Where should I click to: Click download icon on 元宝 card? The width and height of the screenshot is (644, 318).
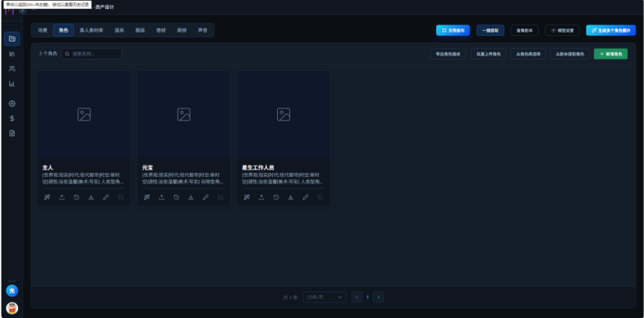[x=191, y=197]
